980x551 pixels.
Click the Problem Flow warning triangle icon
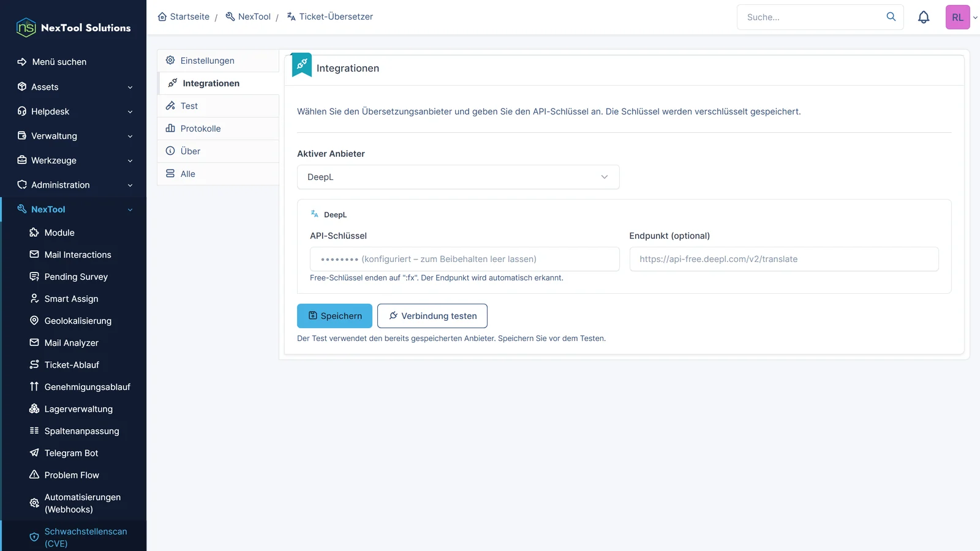34,474
